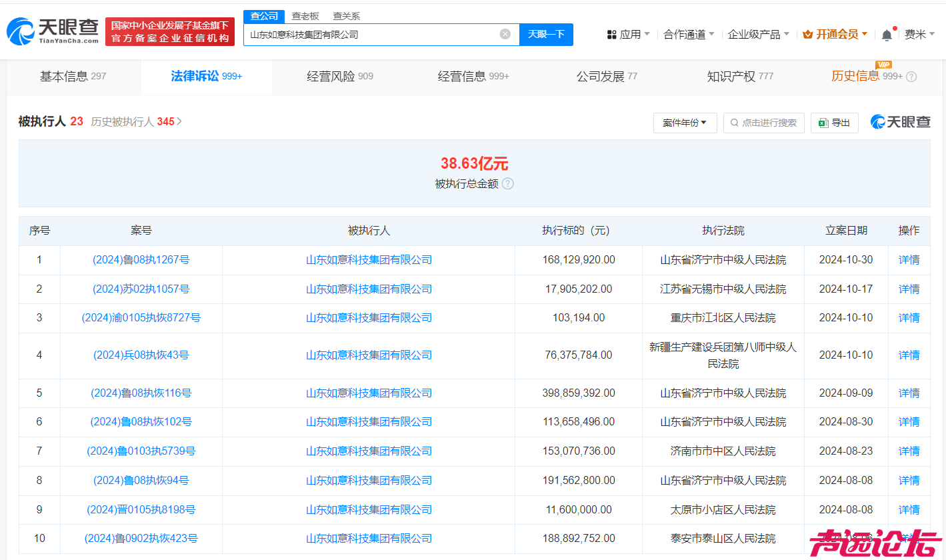Open case (2024)鲁08执1267号
The height and width of the screenshot is (560, 946).
pyautogui.click(x=141, y=260)
